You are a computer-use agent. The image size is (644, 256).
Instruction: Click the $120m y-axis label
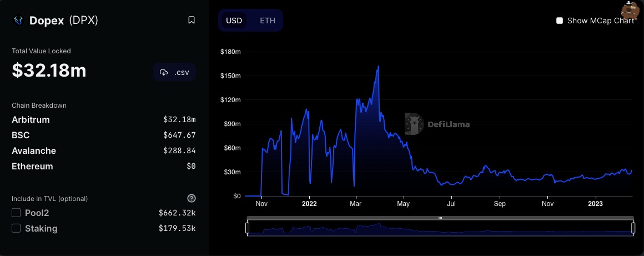click(x=230, y=100)
